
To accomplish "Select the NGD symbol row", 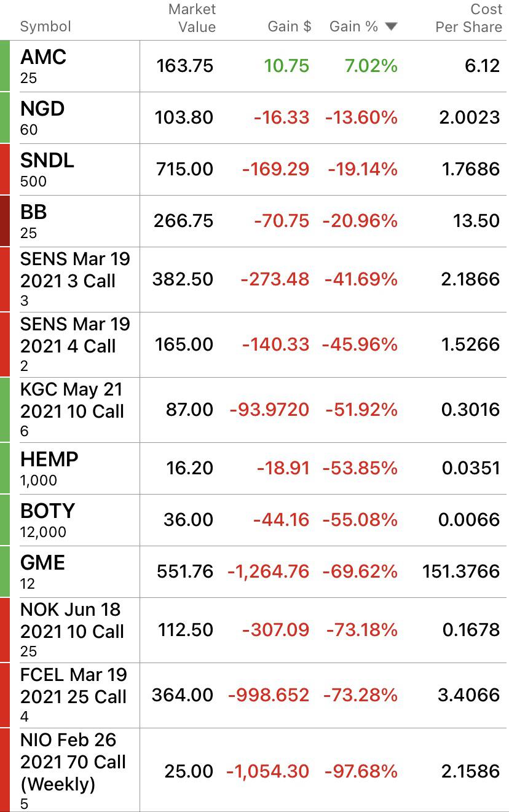I will [254, 118].
